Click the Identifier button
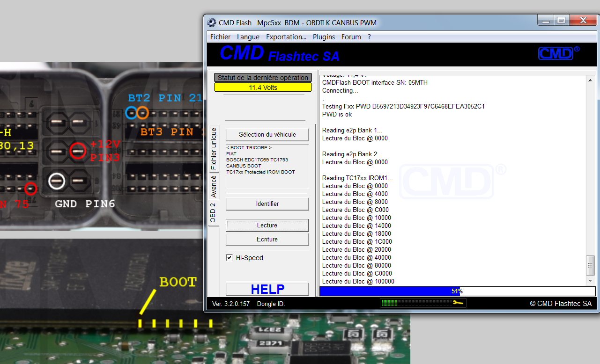This screenshot has height=364, width=600. (x=267, y=204)
